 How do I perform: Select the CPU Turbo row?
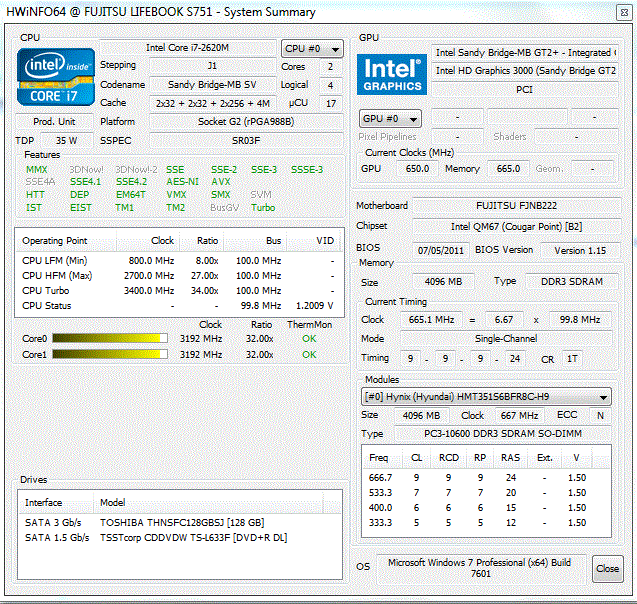[179, 291]
